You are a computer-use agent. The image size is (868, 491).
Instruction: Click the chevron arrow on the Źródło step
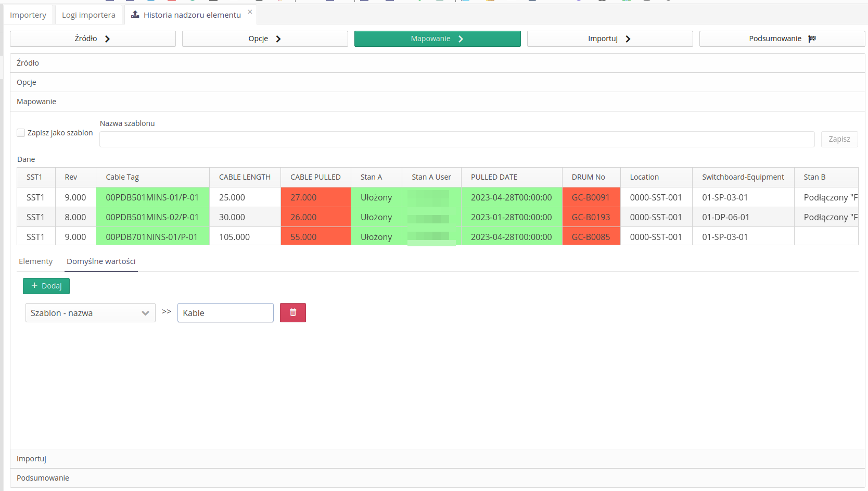pyautogui.click(x=109, y=38)
